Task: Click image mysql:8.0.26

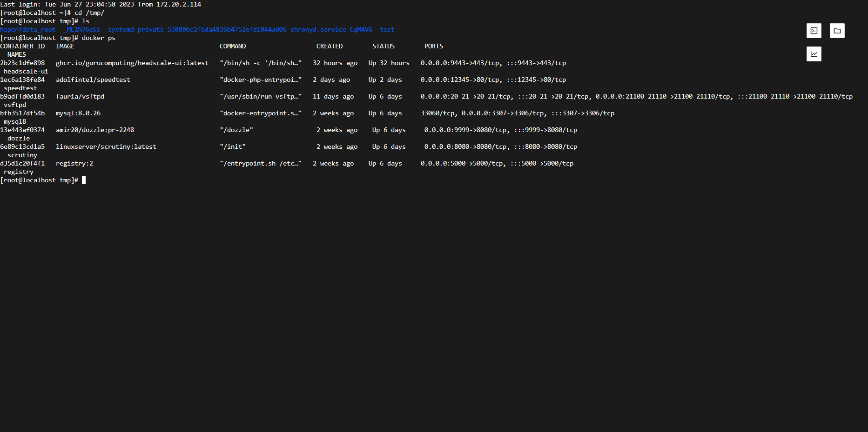Action: [x=78, y=113]
